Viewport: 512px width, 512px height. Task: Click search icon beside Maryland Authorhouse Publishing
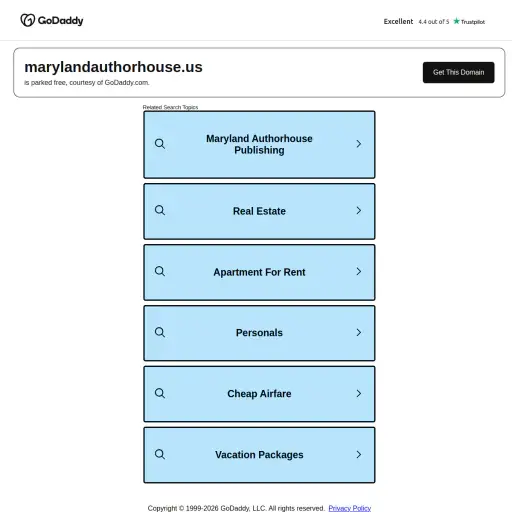[160, 144]
